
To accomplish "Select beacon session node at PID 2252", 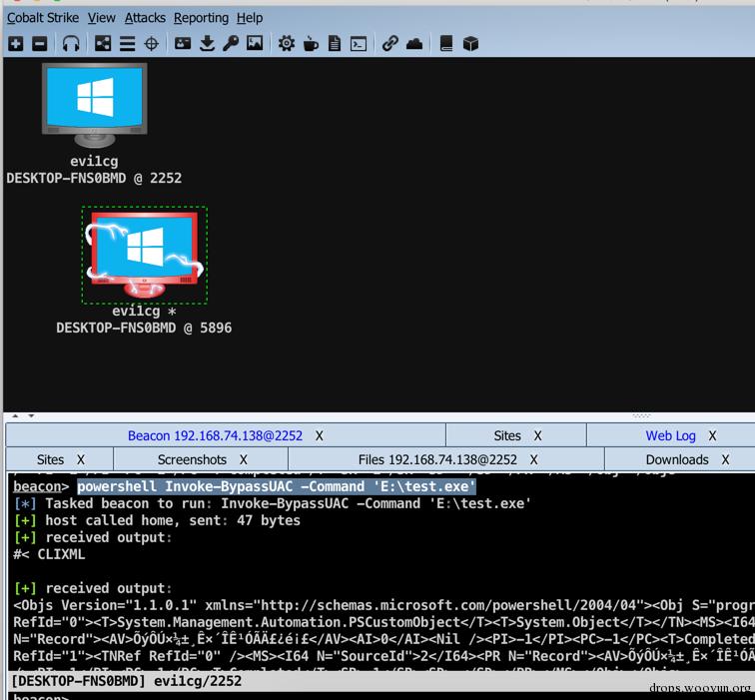I will 94,105.
